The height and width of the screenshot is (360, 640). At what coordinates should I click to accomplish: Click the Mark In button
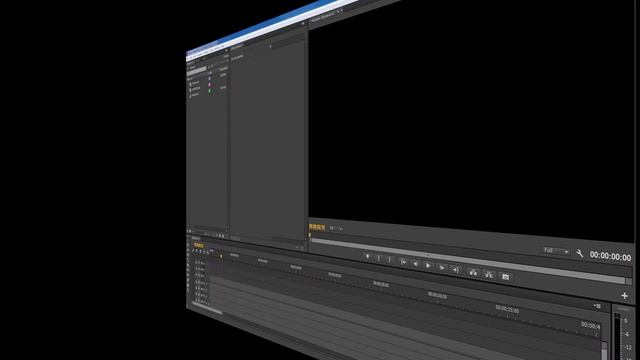[379, 258]
